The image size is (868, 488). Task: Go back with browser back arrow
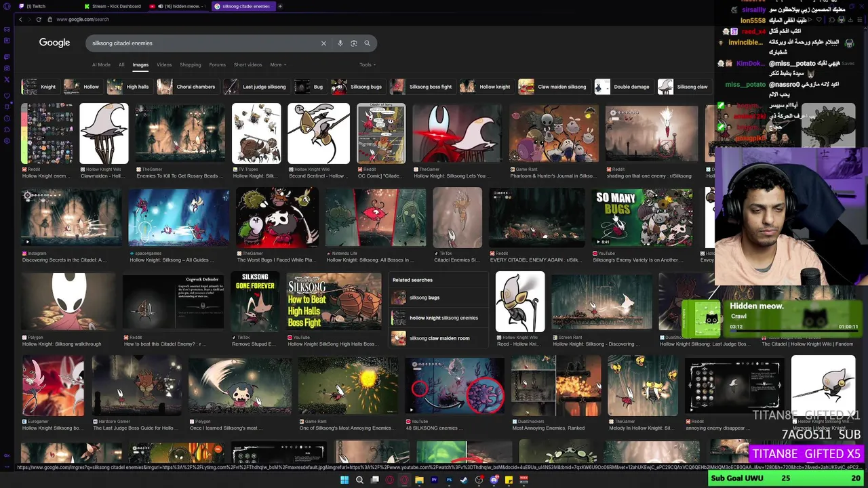click(20, 19)
